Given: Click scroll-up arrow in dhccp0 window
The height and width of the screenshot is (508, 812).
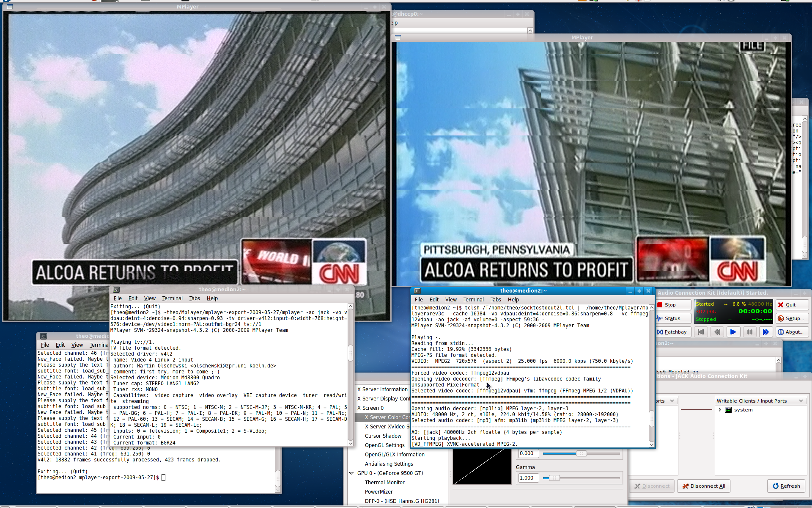Looking at the screenshot, I should pyautogui.click(x=530, y=30).
